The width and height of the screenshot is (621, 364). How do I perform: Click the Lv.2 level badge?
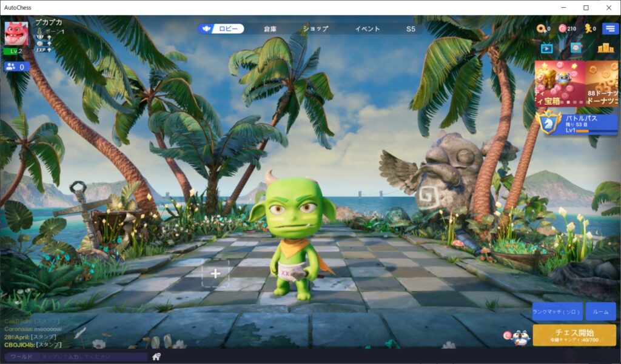(x=14, y=51)
